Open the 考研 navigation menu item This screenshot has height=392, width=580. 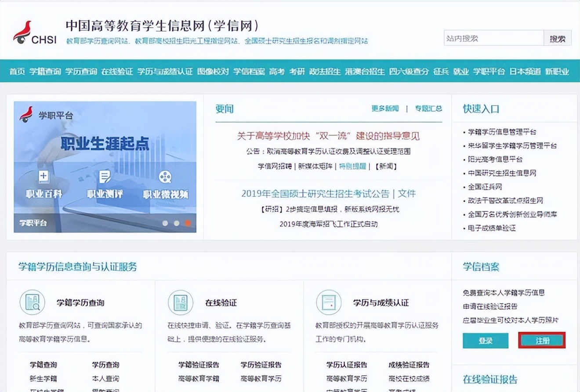[296, 71]
